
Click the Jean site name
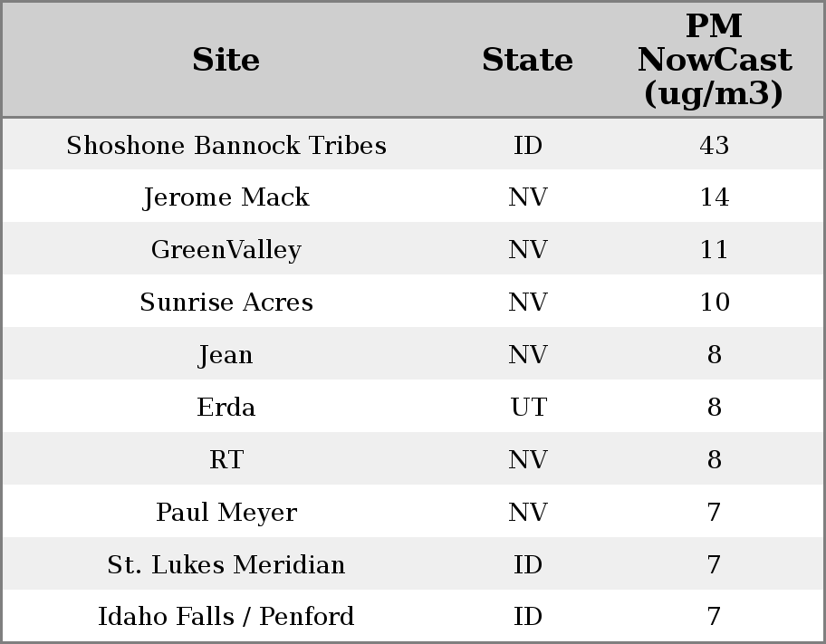[x=226, y=355]
